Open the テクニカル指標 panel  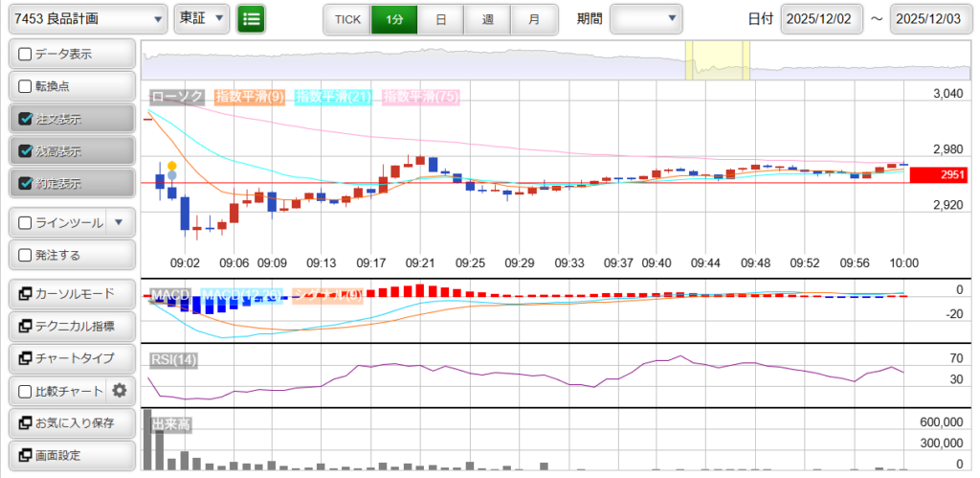click(71, 326)
